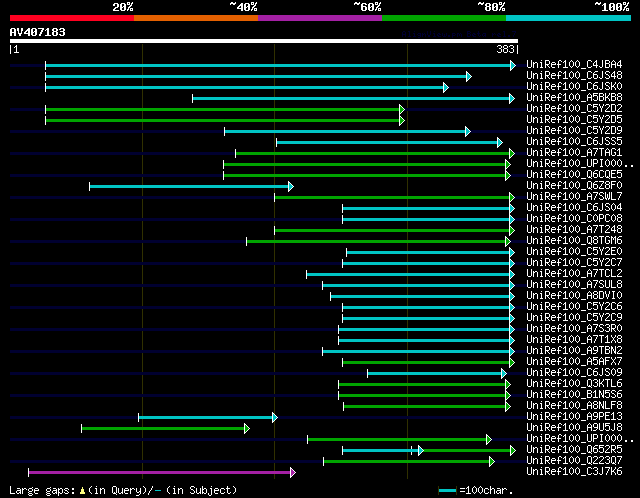Viewport: 640px width, 498px height.
Task: Select the UniRef100_A9TBN2 label
Action: tap(574, 351)
